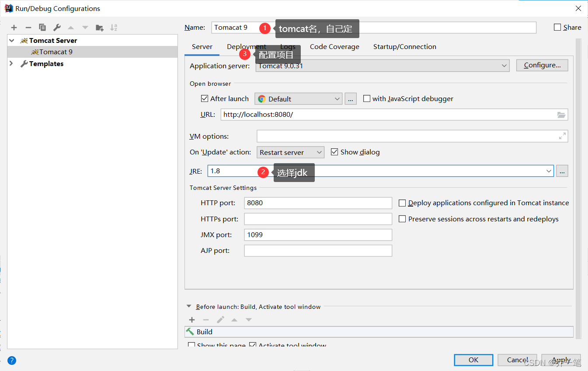Toggle Show this page checkbox
The image size is (588, 371).
click(191, 346)
